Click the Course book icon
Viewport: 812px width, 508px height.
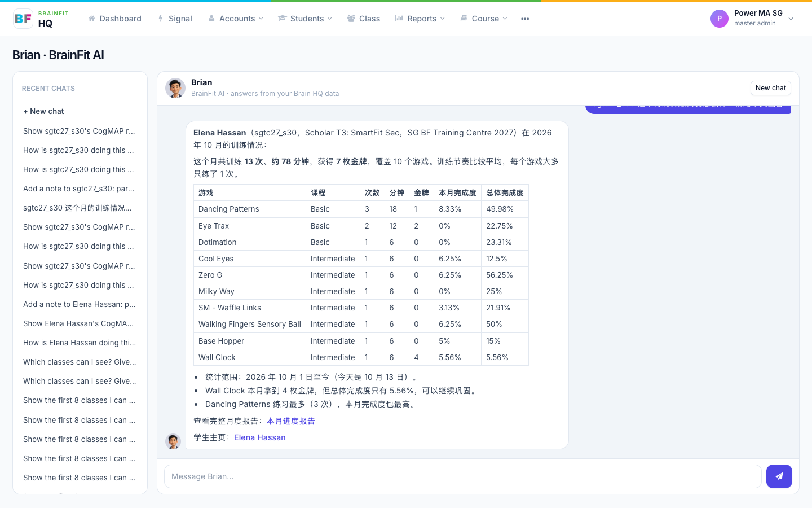464,19
